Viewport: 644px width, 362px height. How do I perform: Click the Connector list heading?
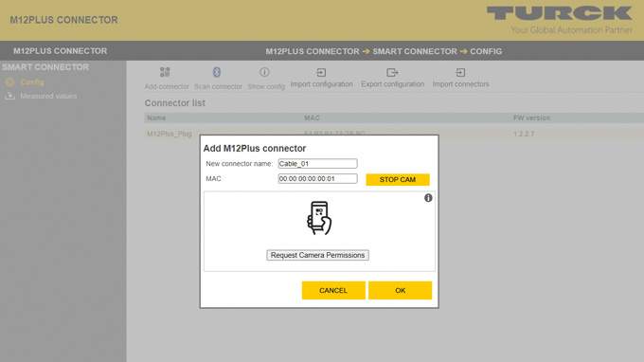coord(175,103)
